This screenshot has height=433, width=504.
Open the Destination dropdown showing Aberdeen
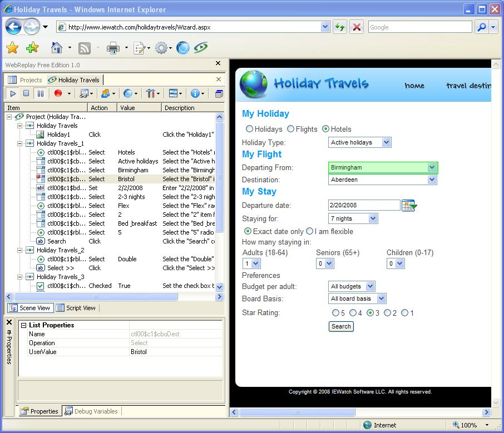(x=432, y=180)
